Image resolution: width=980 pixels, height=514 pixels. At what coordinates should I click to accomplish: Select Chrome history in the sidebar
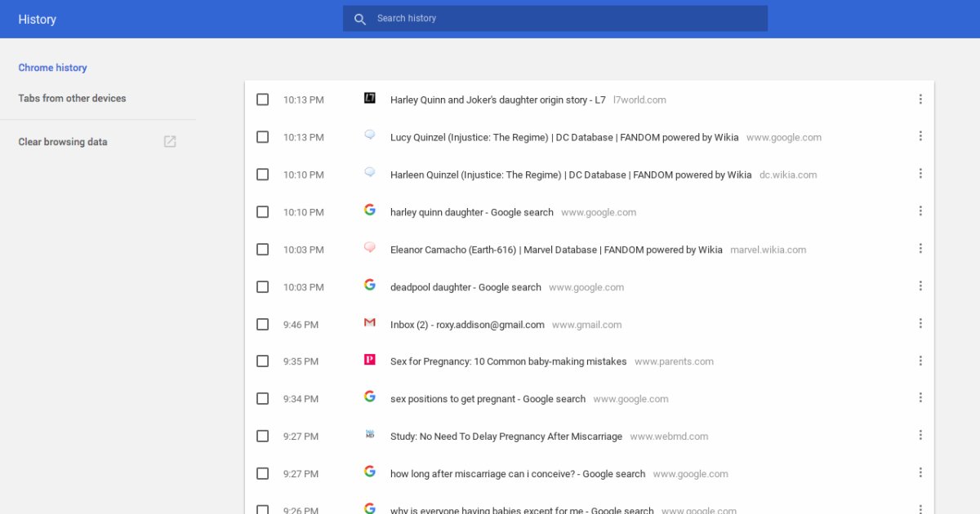52,68
